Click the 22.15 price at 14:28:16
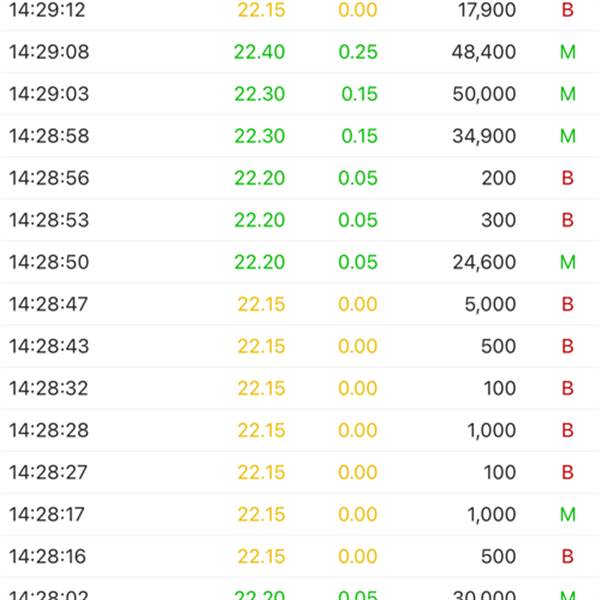Viewport: 600px width, 600px height. click(x=261, y=556)
